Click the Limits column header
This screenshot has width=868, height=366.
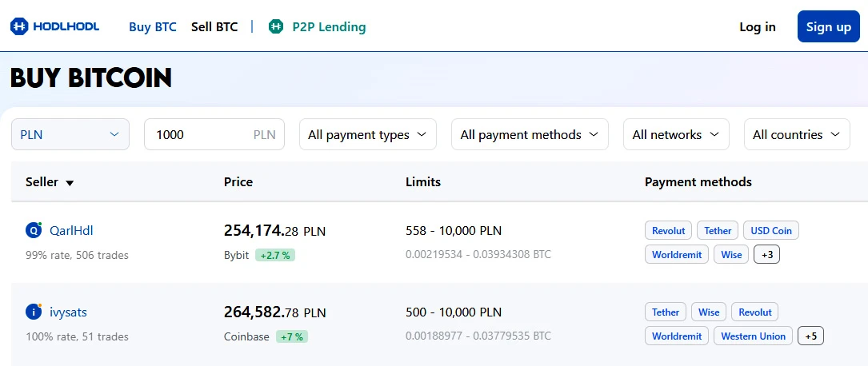pyautogui.click(x=423, y=182)
